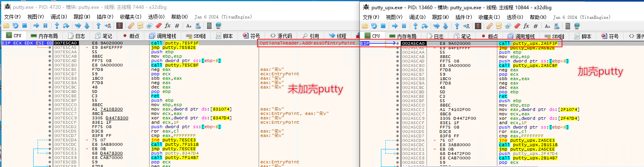Open 视图(V) menu in putty.exe window
This screenshot has height=167, width=644.
[36, 17]
